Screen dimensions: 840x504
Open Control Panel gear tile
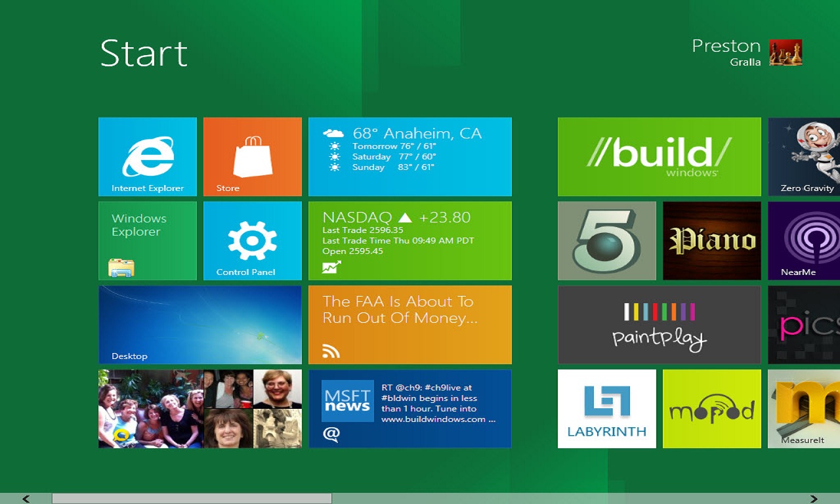[x=253, y=241]
